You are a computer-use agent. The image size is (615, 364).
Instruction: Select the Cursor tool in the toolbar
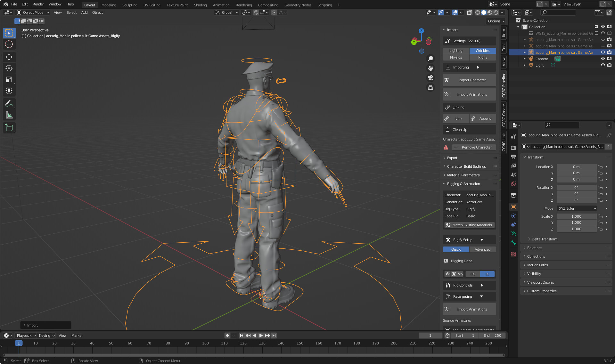pos(9,44)
